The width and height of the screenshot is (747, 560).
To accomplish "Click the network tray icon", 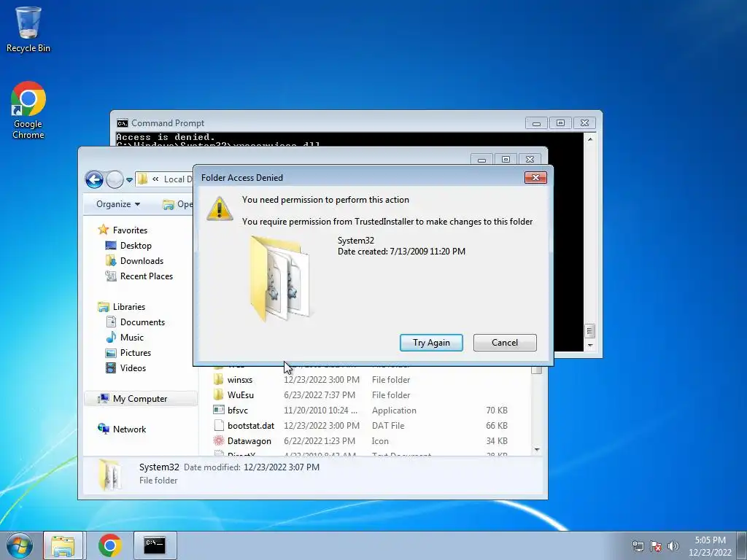I will pos(638,546).
